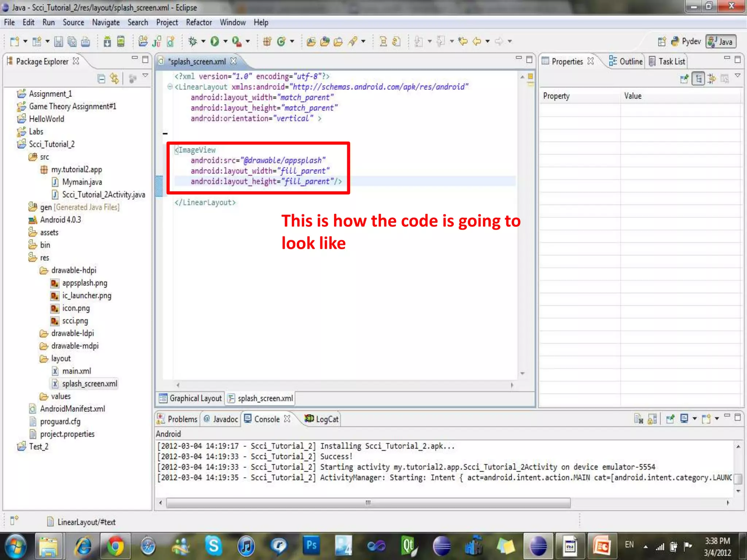The height and width of the screenshot is (560, 747).
Task: Open the New wizard dropdown arrow
Action: point(25,42)
